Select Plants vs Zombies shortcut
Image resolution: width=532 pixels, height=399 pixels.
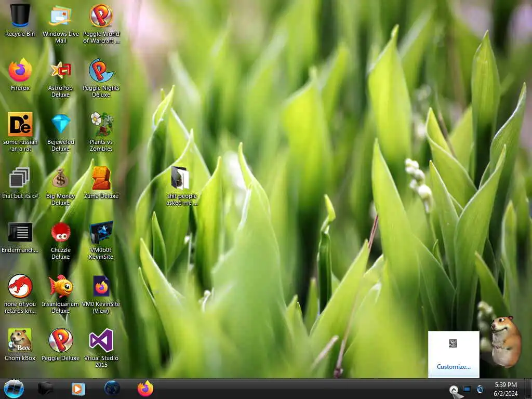(x=101, y=131)
